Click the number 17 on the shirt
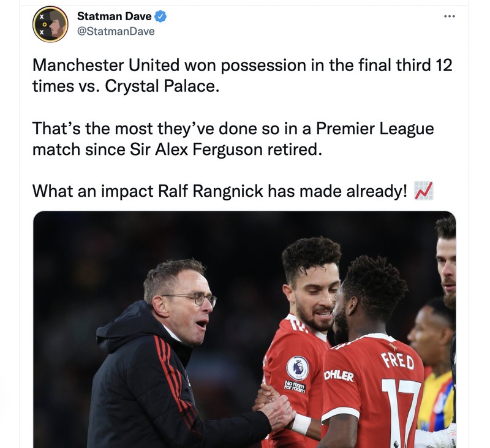The height and width of the screenshot is (448, 490). 402,412
